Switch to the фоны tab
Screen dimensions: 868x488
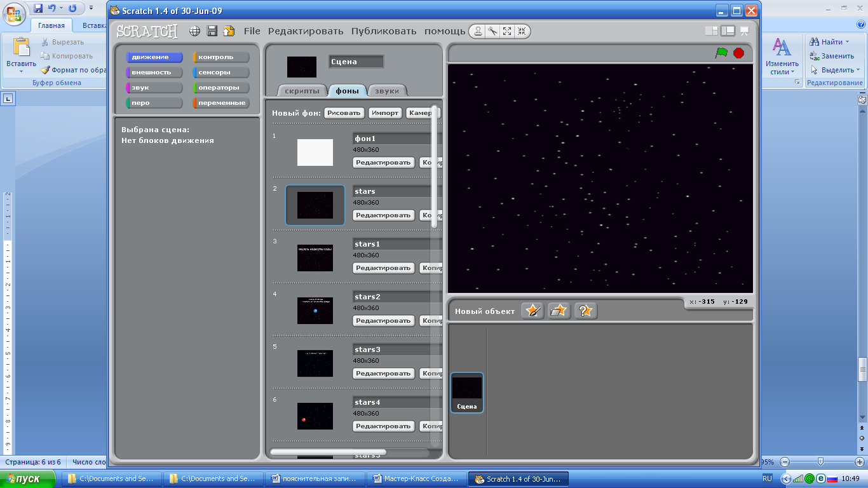click(x=348, y=91)
